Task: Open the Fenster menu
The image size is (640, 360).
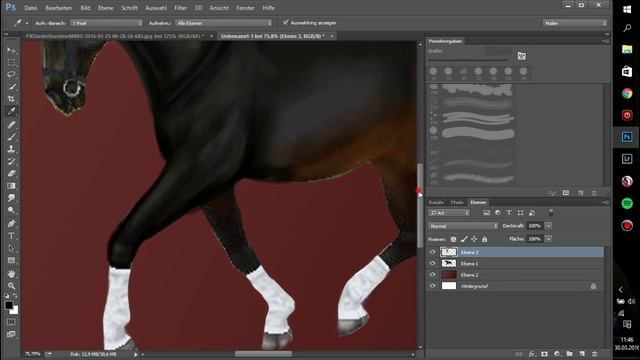Action: [x=245, y=8]
